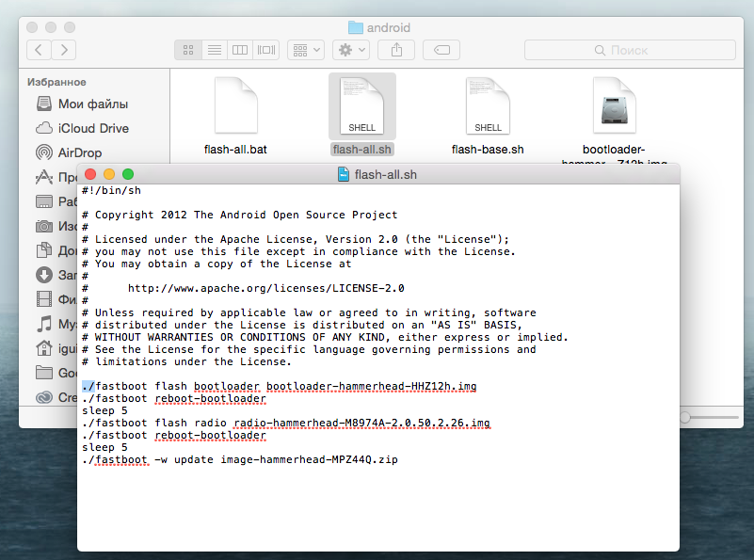Click the Apache license URL line
Image resolution: width=754 pixels, height=560 pixels.
click(265, 288)
